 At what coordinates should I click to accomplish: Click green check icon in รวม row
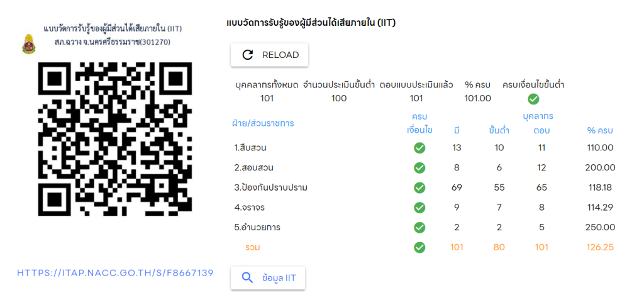pos(419,247)
